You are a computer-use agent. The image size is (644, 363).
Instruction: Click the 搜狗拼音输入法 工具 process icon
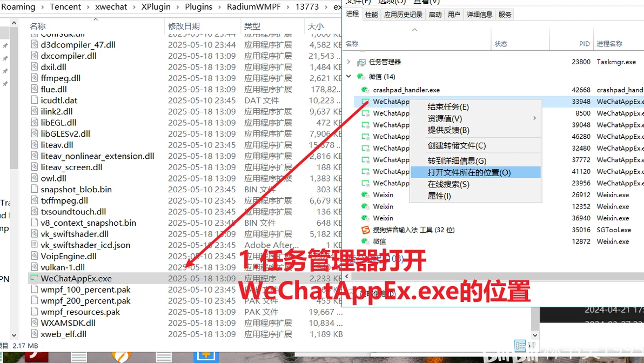pyautogui.click(x=365, y=230)
